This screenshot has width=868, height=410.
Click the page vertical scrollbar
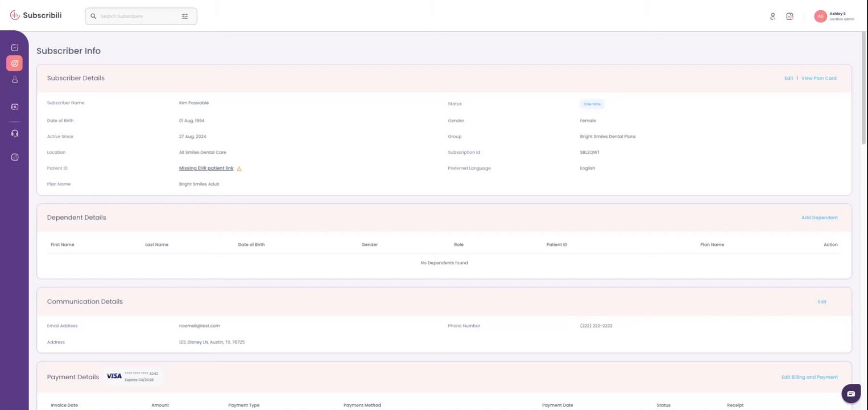point(865,87)
